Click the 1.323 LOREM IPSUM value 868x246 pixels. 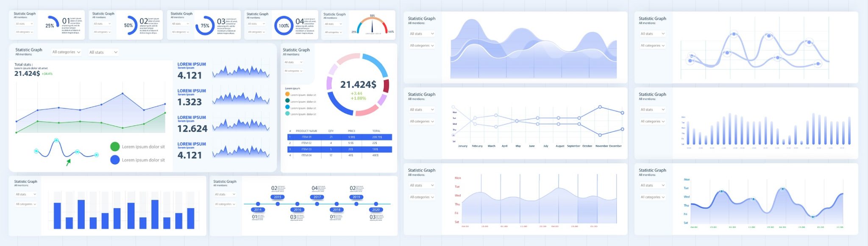coord(189,102)
